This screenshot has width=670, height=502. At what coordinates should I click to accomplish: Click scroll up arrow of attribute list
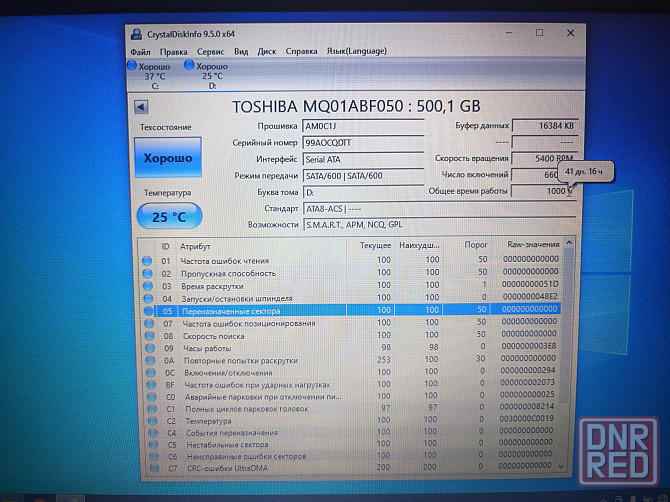(569, 243)
